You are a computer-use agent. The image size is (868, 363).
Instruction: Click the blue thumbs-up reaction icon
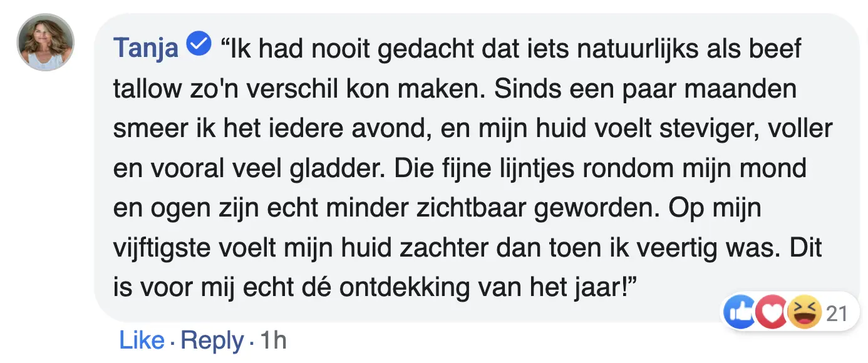[740, 313]
